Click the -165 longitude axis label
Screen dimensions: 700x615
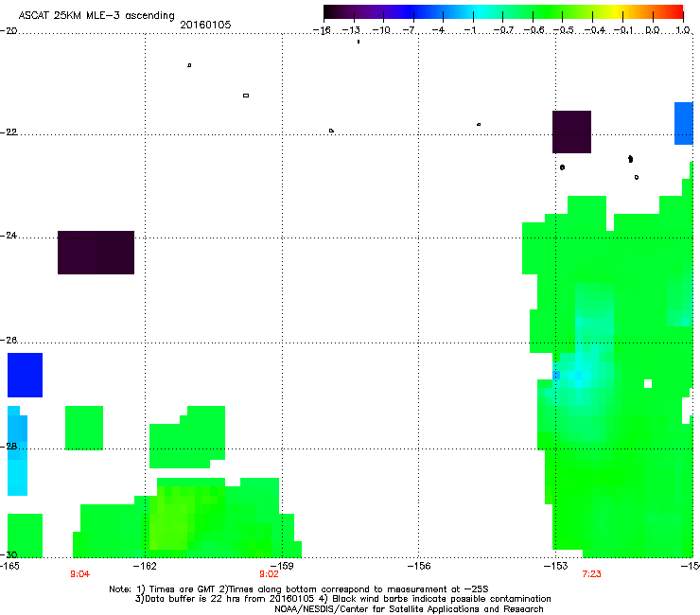9,566
